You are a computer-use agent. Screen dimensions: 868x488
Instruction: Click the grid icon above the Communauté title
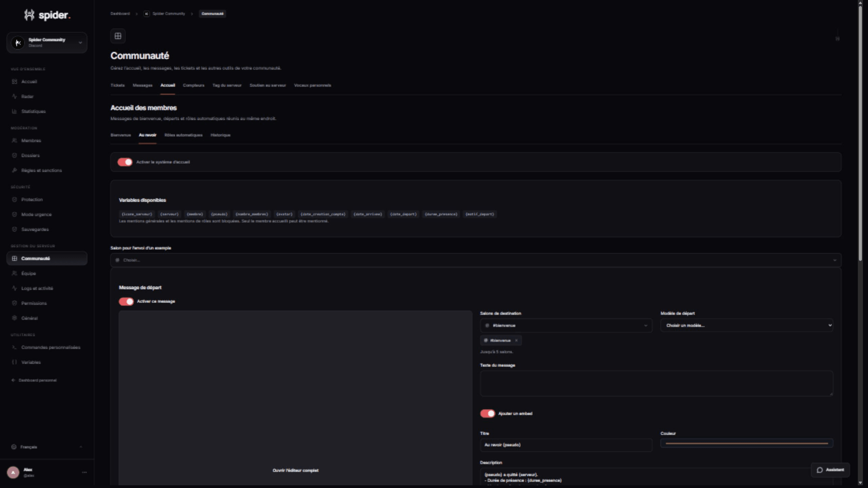[118, 36]
